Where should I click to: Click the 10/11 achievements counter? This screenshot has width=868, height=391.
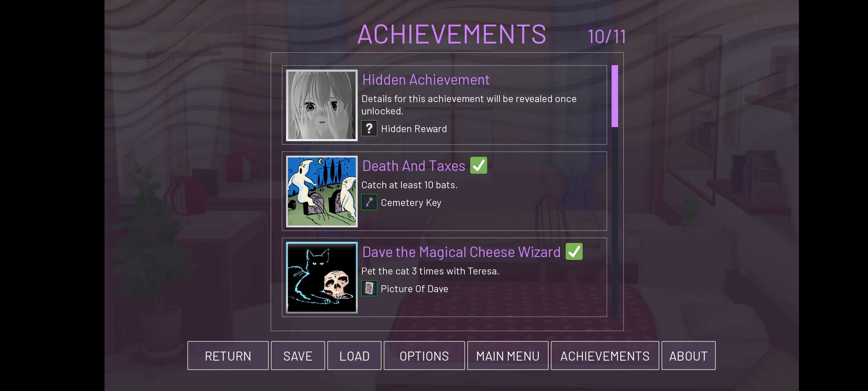607,37
